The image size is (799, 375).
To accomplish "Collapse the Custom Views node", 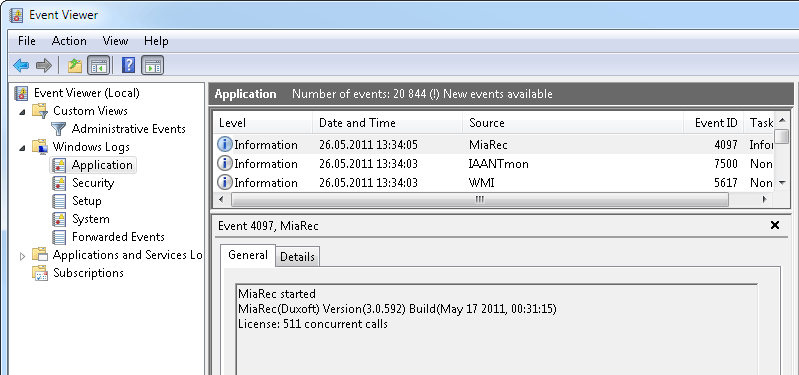I will pos(22,112).
